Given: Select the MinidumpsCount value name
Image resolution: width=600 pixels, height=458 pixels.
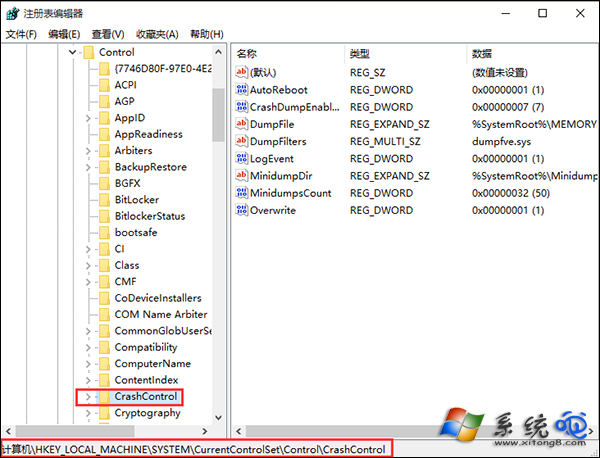Looking at the screenshot, I should coord(290,193).
